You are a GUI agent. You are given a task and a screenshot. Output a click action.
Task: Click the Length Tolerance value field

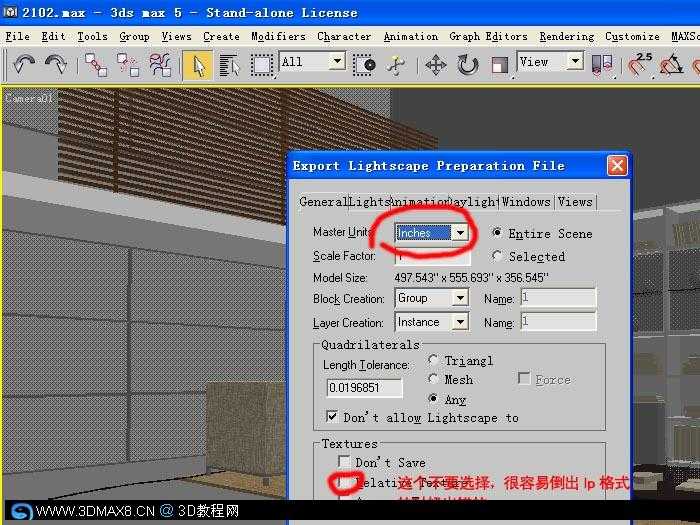click(364, 388)
